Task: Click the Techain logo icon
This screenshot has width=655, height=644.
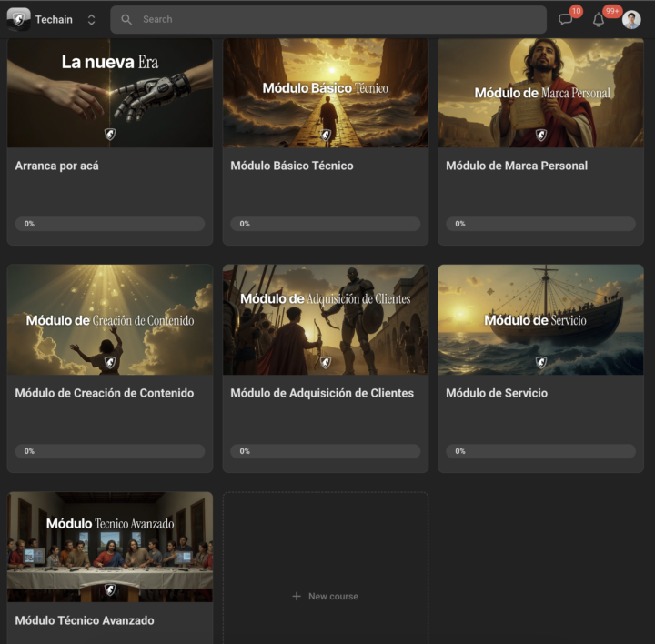Action: click(19, 19)
